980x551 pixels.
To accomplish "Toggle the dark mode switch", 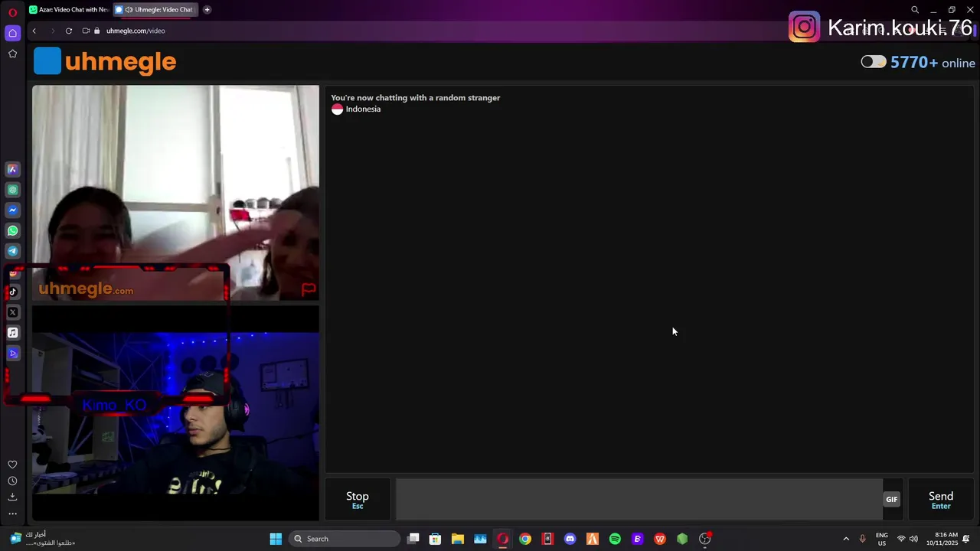I will click(x=873, y=62).
